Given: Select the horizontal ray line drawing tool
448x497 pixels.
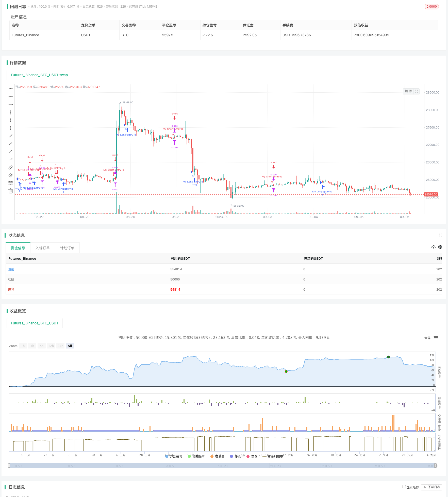Looking at the screenshot, I should 10,89.
